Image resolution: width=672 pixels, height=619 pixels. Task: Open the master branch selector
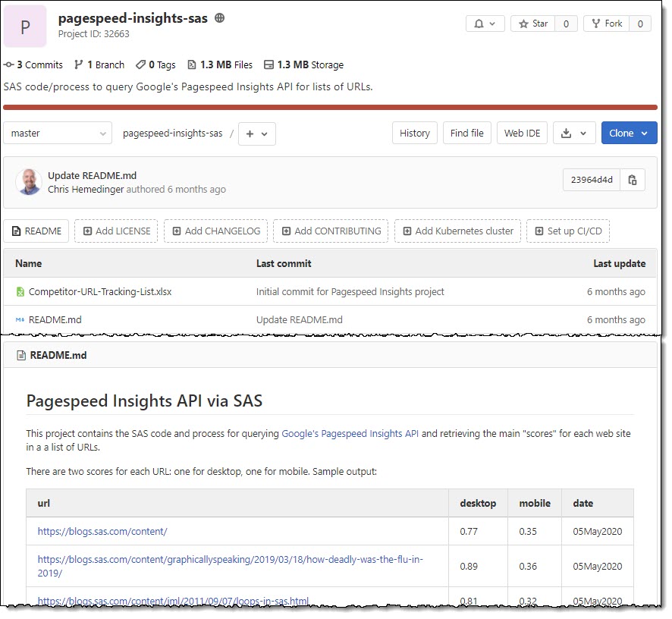pyautogui.click(x=58, y=134)
